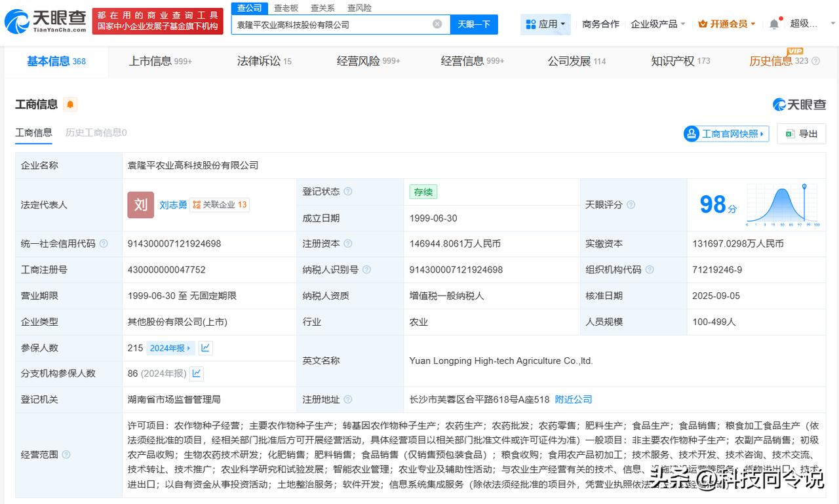The image size is (839, 504).
Task: Click the 刘 avatar of legal representative
Action: [140, 204]
